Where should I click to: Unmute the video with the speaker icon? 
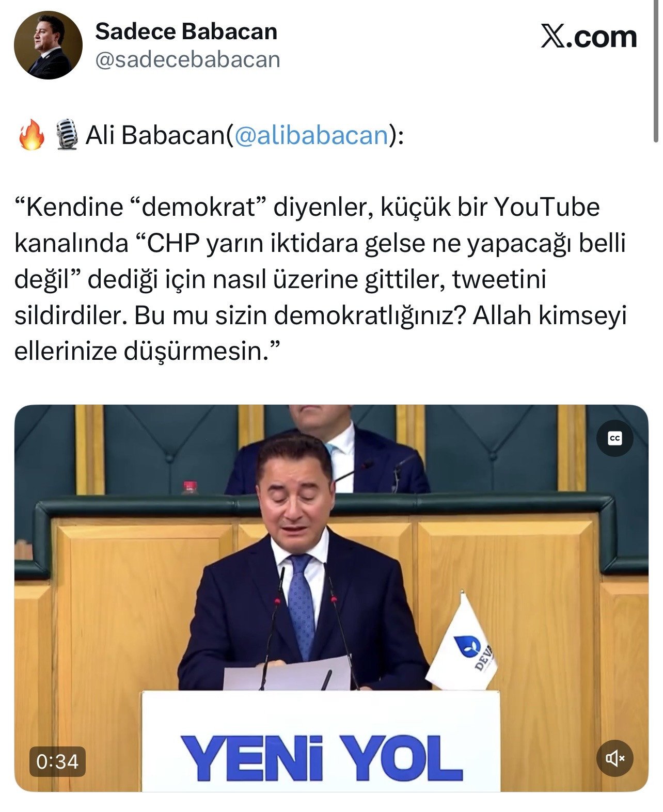point(614,758)
